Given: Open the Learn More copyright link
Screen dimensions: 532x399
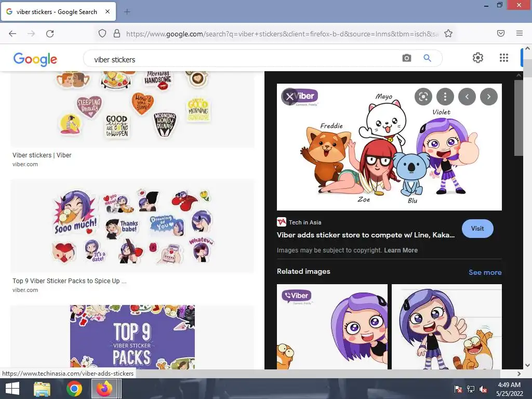Looking at the screenshot, I should tap(401, 250).
